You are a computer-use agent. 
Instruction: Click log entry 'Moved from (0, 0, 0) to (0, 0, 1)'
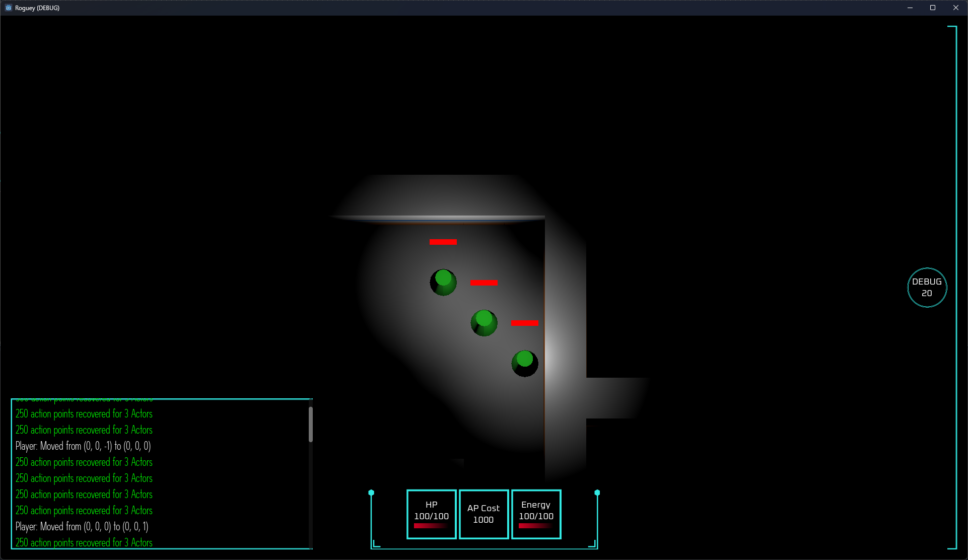click(x=82, y=526)
